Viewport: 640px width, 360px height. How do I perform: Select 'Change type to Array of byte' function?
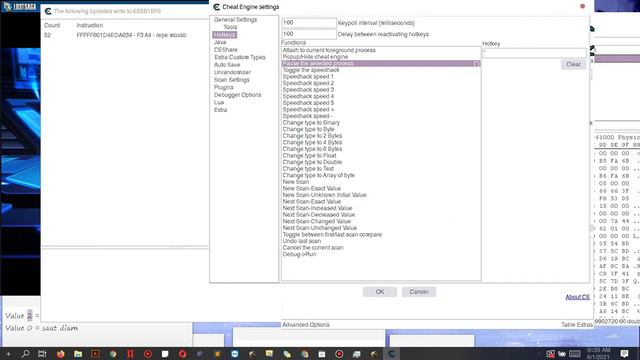point(381,175)
